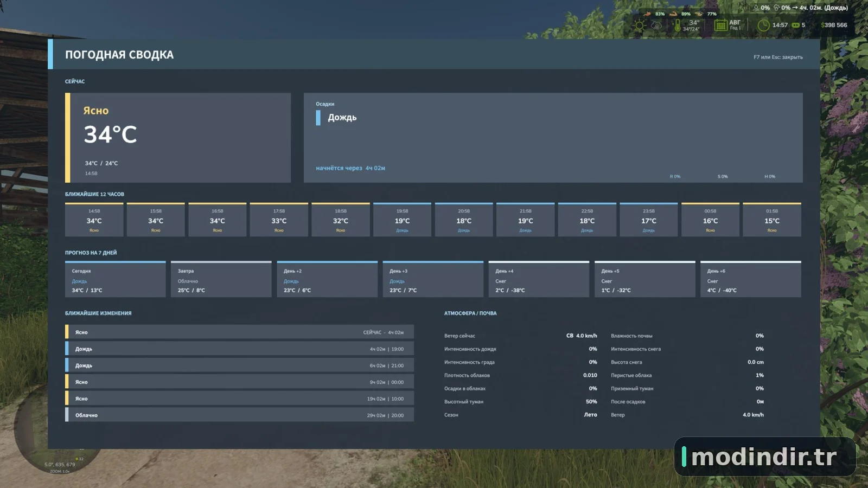This screenshot has width=868, height=488.
Task: Select the 21:58 hourly forecast card
Action: (x=526, y=220)
